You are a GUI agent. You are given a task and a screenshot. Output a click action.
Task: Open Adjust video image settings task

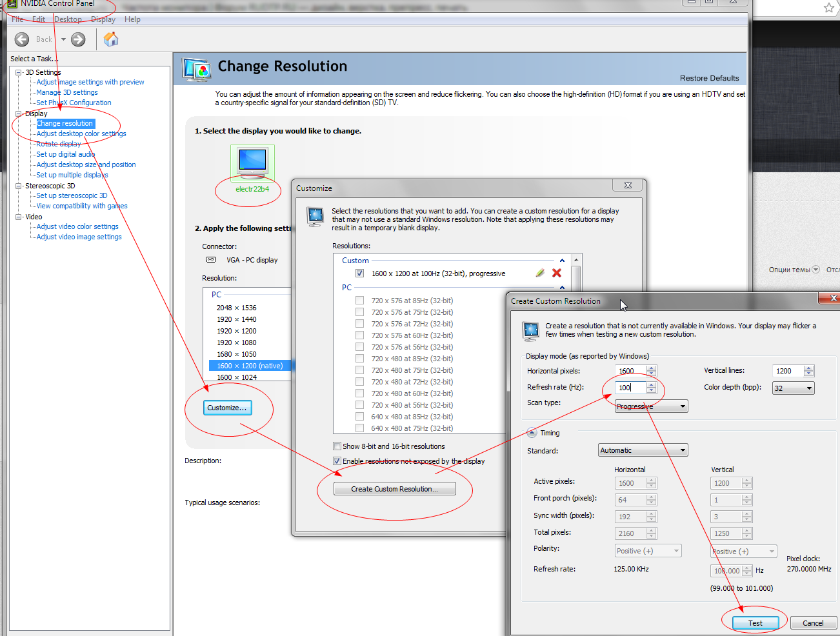79,237
